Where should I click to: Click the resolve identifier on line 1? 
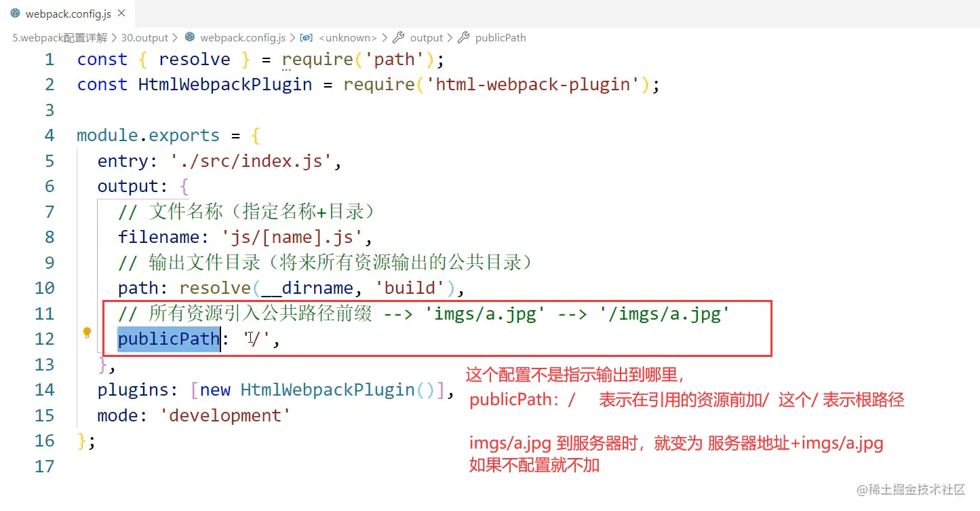195,60
